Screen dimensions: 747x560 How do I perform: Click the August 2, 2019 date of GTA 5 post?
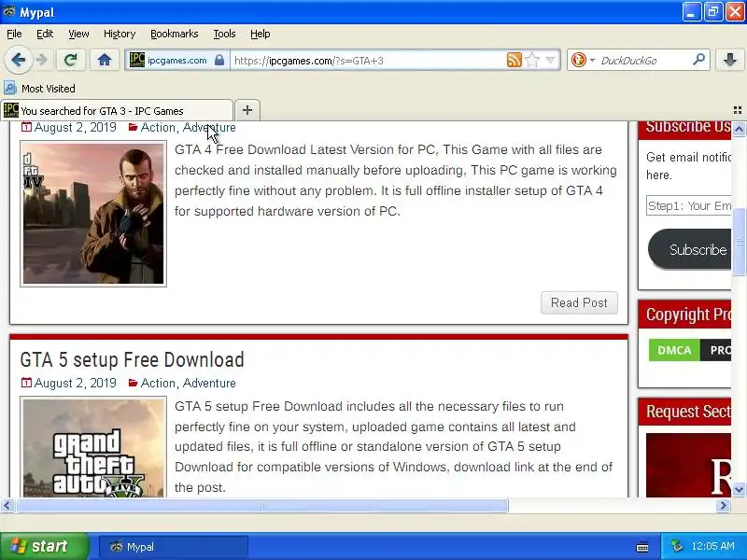click(76, 383)
